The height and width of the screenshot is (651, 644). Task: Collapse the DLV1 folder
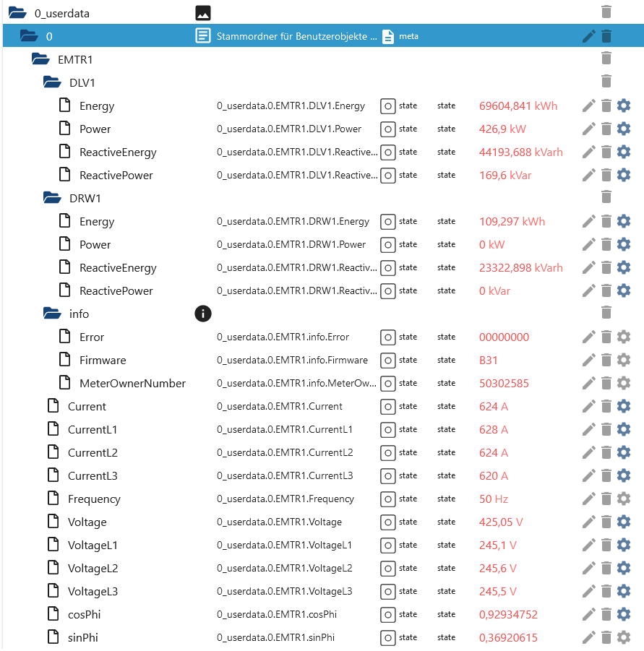point(52,82)
